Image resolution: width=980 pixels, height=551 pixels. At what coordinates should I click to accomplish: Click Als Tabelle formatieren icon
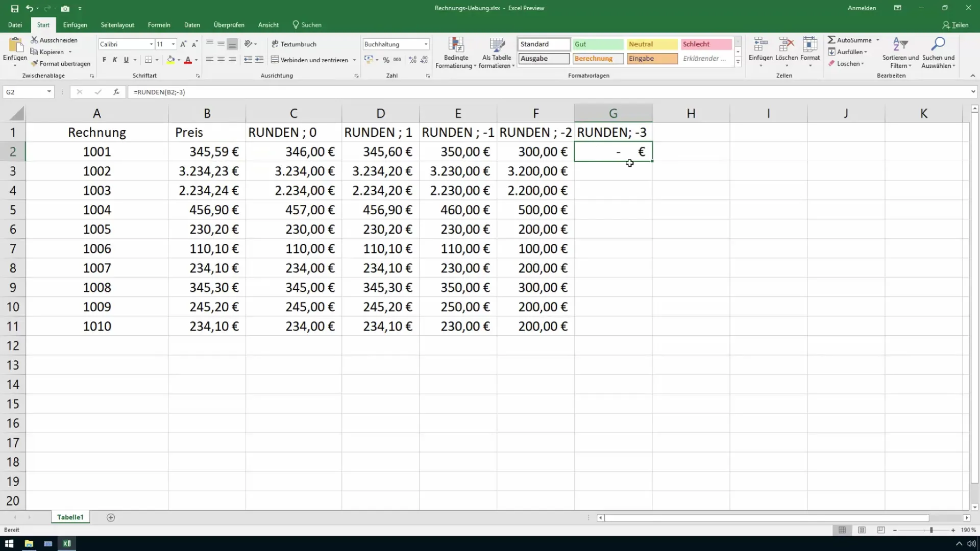point(497,45)
